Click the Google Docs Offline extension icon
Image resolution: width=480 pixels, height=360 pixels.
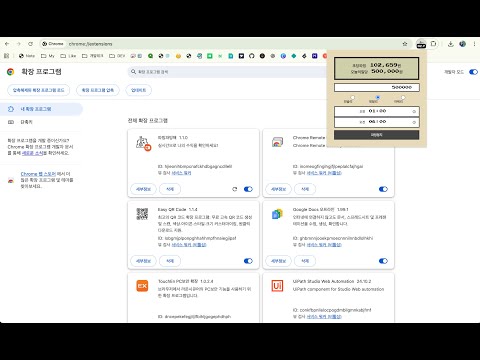click(277, 214)
